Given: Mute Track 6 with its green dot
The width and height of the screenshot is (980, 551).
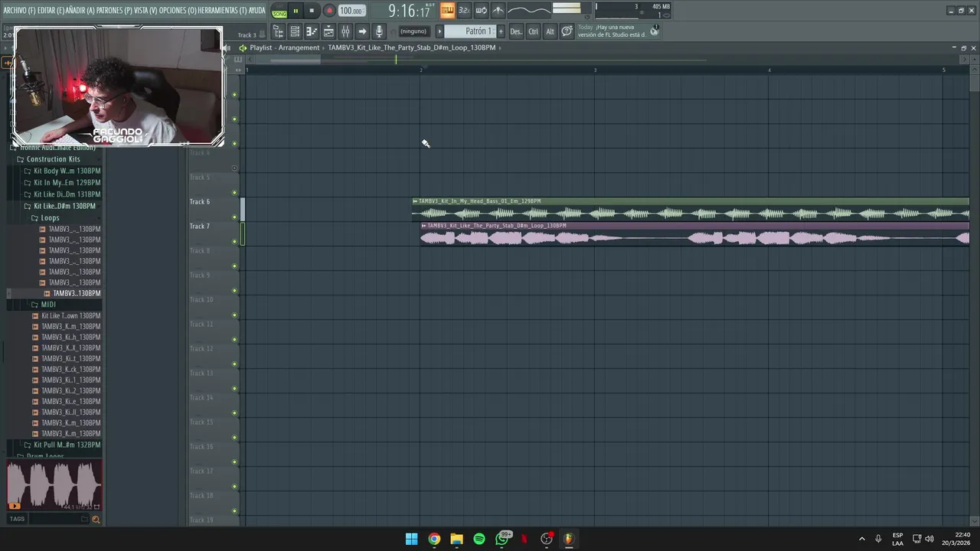Looking at the screenshot, I should (234, 217).
